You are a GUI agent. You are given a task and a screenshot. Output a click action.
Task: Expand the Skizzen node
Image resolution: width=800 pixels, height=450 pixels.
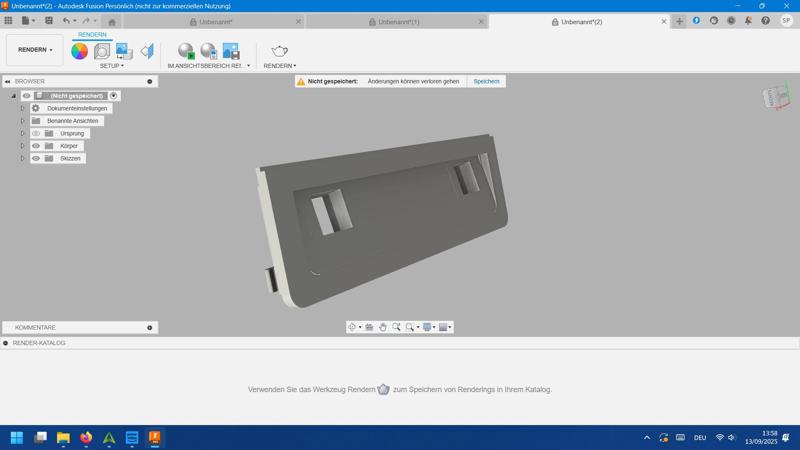(22, 158)
